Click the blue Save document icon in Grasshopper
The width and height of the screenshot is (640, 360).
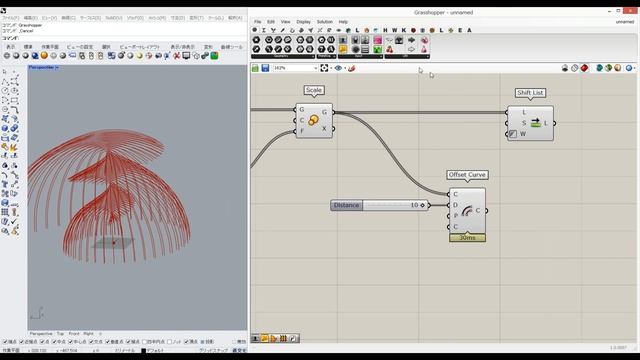click(265, 68)
